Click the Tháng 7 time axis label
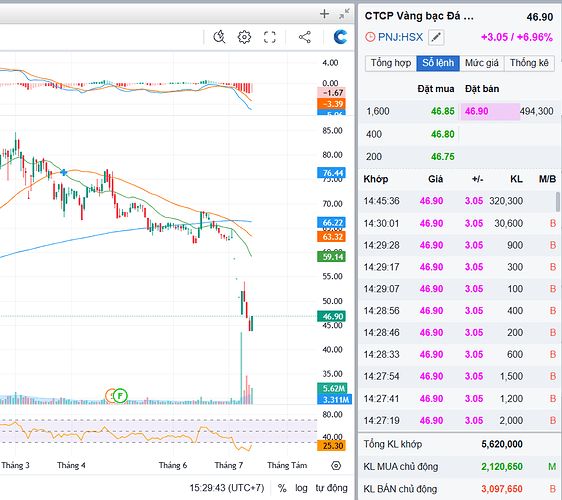 click(229, 466)
